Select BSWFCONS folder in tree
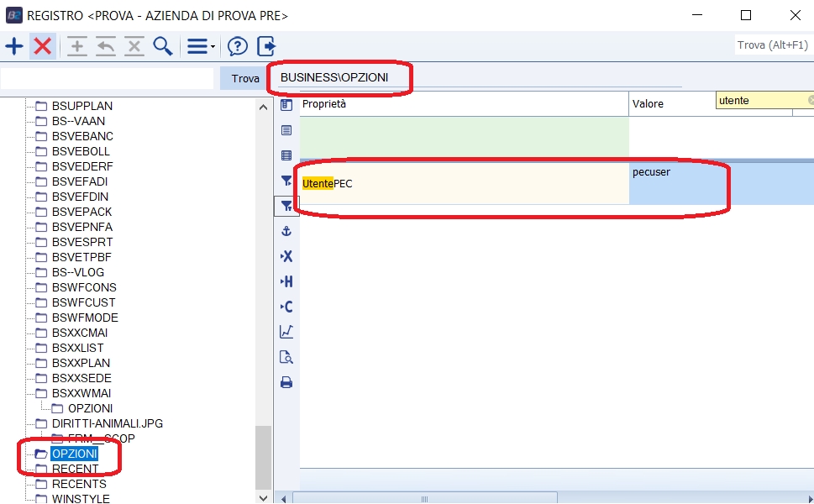Image resolution: width=814 pixels, height=504 pixels. (84, 287)
